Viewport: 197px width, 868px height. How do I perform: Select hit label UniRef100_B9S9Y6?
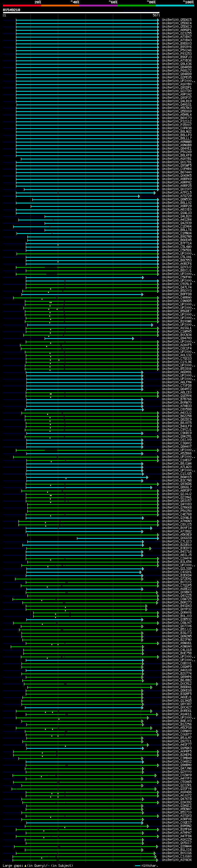177,47
